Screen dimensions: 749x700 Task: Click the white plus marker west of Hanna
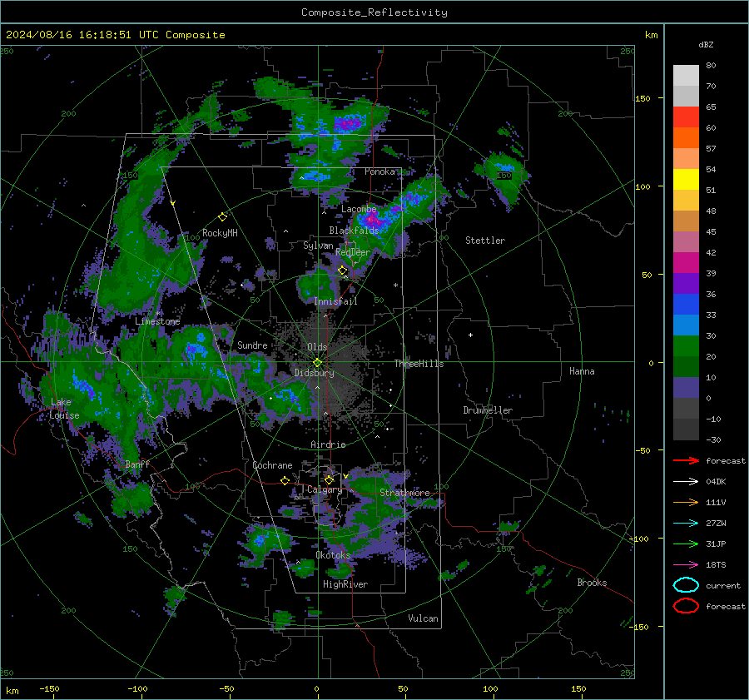coord(470,335)
